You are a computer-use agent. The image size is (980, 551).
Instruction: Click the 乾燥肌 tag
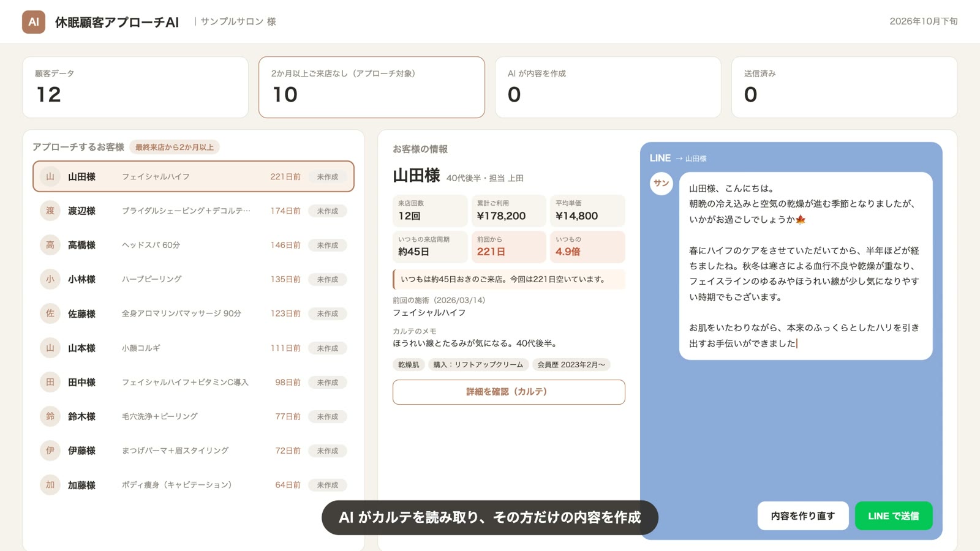(x=409, y=365)
